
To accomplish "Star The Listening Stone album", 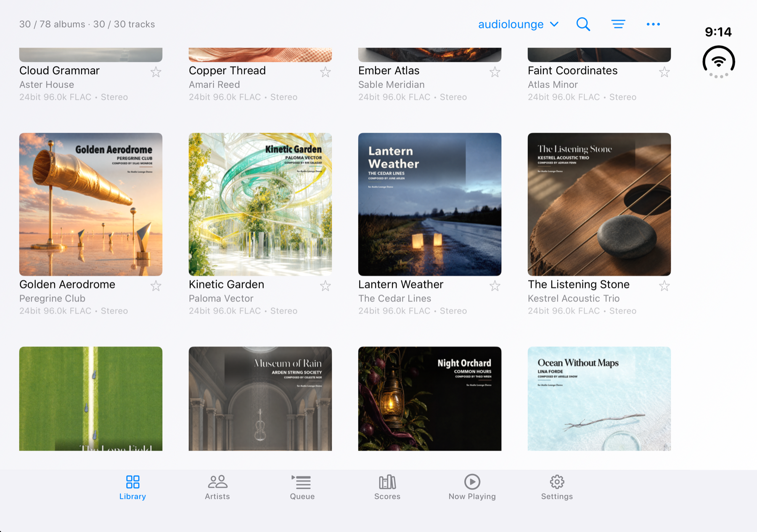I will (664, 286).
